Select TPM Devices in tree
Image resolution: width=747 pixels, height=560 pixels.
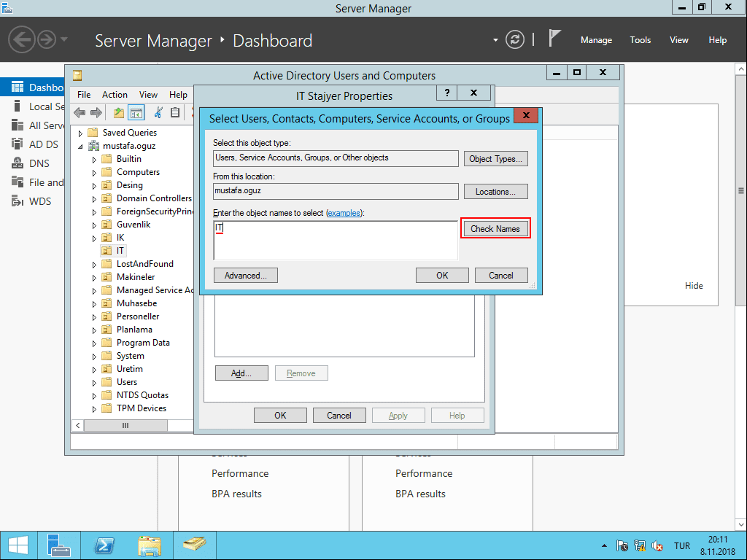pyautogui.click(x=142, y=408)
